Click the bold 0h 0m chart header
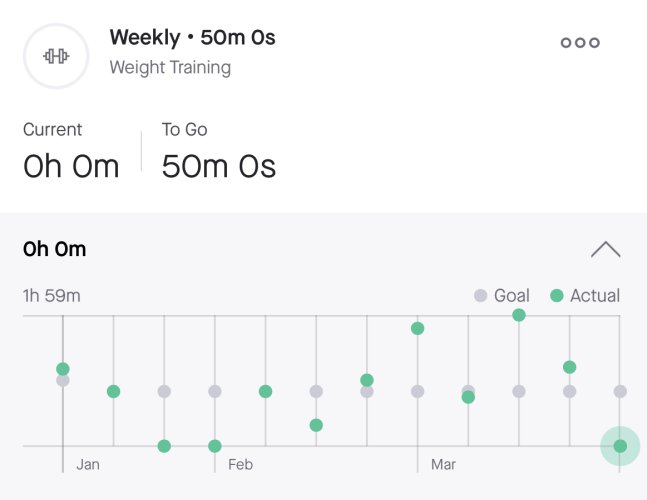This screenshot has height=500, width=647. pyautogui.click(x=54, y=249)
